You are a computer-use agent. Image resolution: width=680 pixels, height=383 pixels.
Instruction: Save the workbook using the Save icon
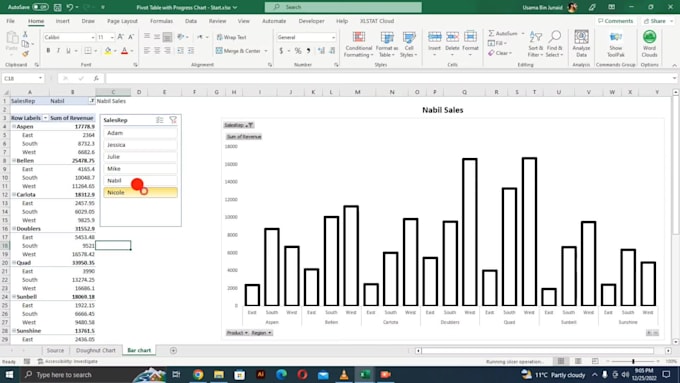(58, 7)
